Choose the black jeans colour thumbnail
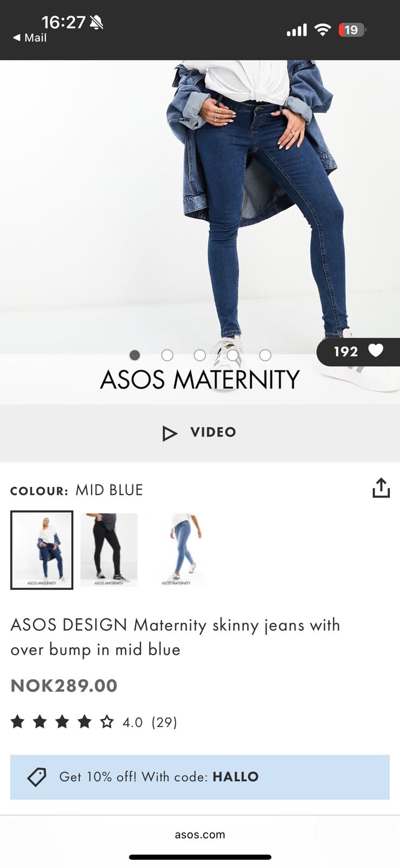Viewport: 400px width, 868px height. click(x=109, y=550)
